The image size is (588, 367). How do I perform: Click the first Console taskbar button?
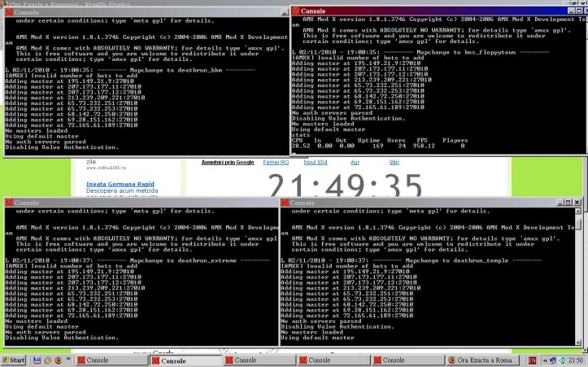point(103,360)
